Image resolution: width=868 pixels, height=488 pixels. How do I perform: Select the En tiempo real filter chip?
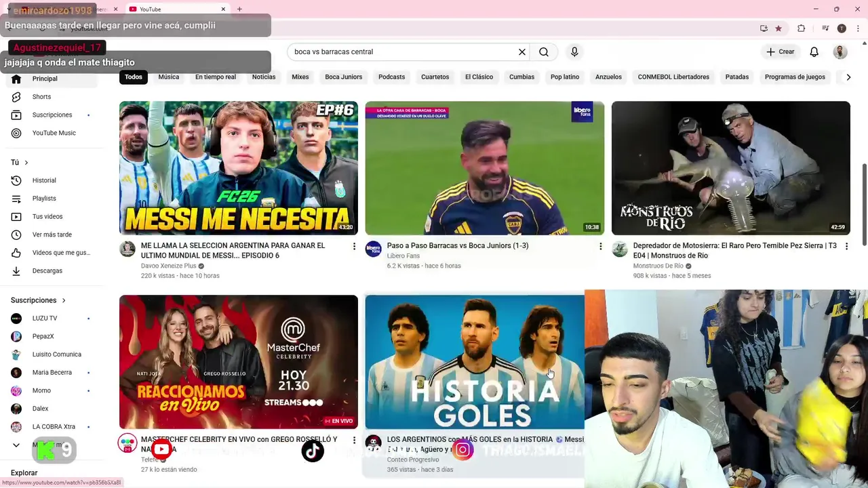(216, 77)
